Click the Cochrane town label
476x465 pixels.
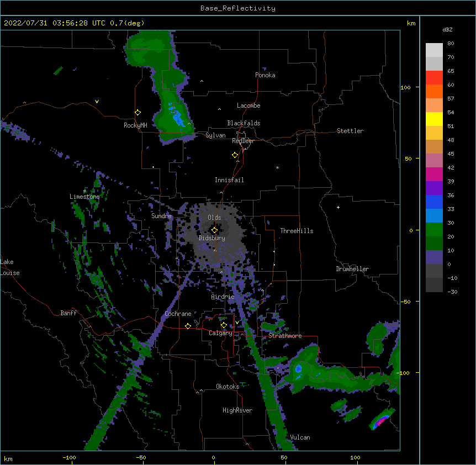point(178,314)
